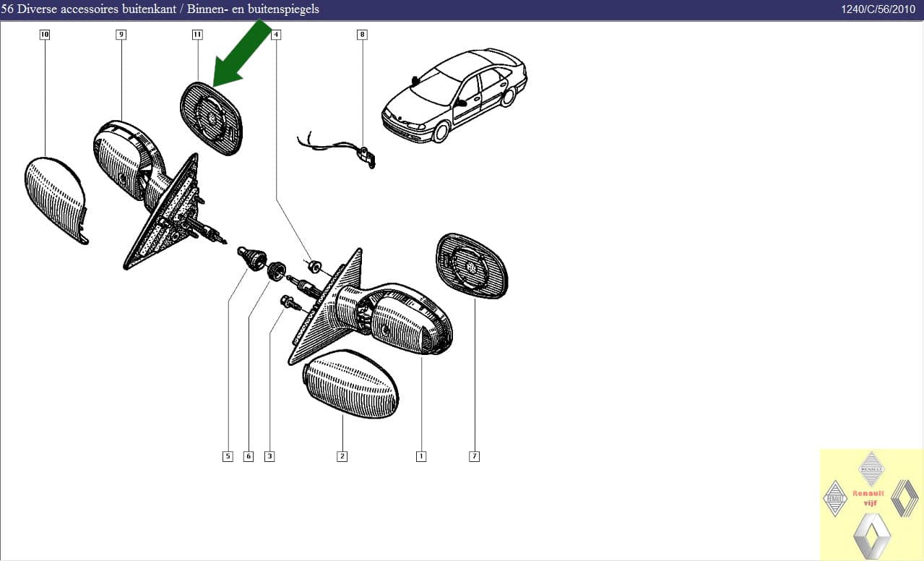Click the car overview illustration
This screenshot has width=924, height=561.
(455, 94)
